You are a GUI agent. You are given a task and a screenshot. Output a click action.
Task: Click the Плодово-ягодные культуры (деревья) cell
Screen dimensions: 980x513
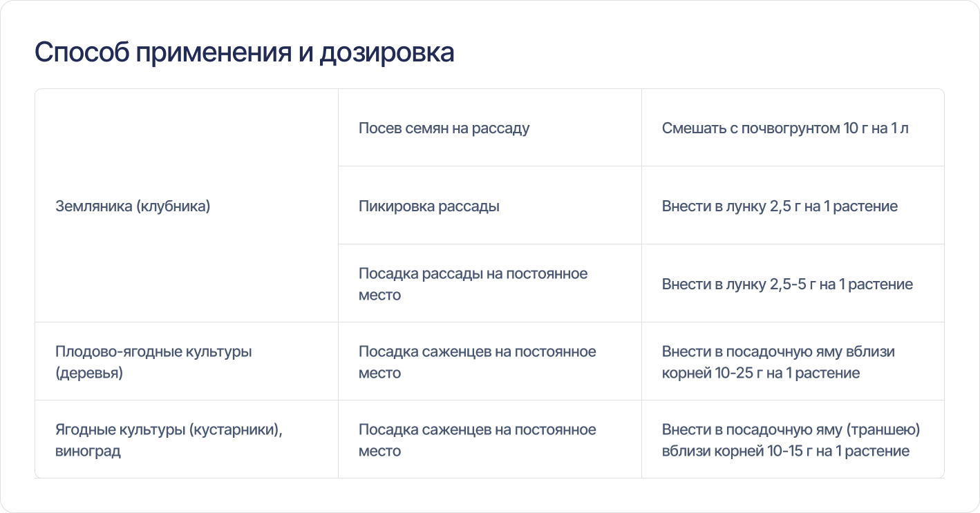click(187, 362)
